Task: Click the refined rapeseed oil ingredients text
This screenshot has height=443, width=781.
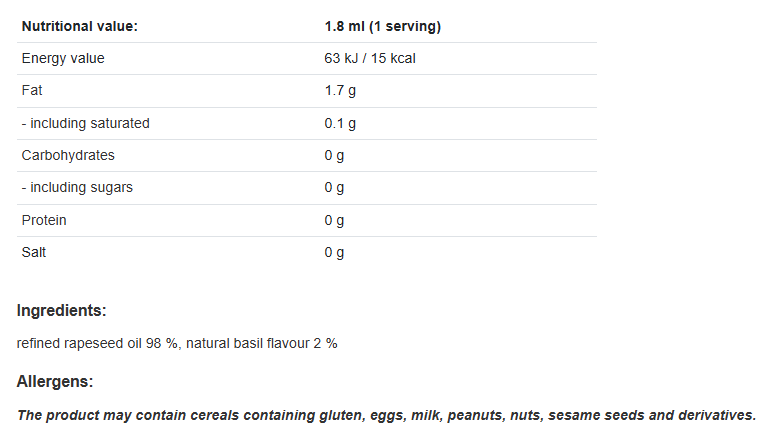Action: coord(177,343)
